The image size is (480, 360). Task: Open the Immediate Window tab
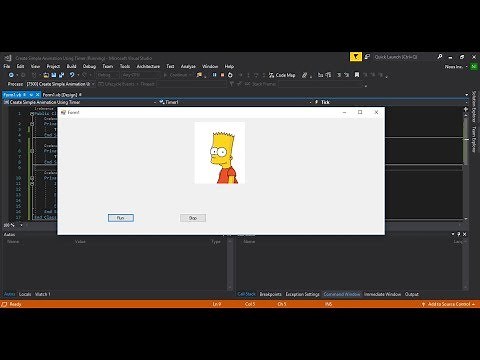[x=382, y=294]
